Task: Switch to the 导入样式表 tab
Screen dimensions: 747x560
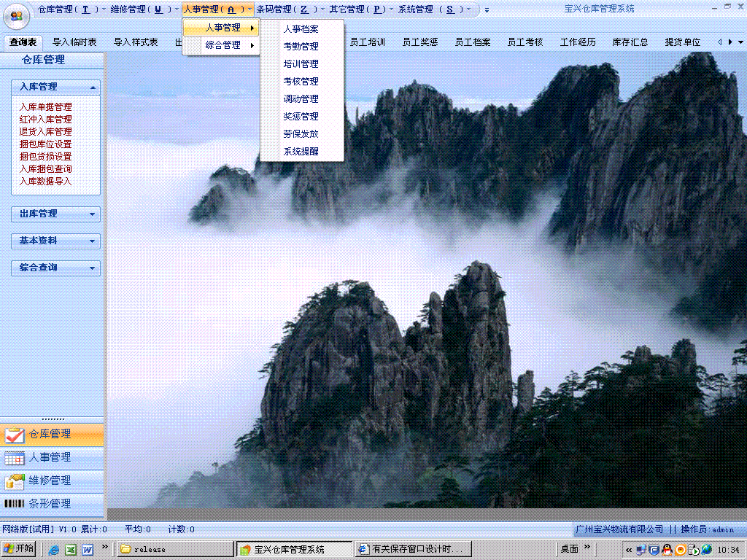Action: tap(136, 42)
